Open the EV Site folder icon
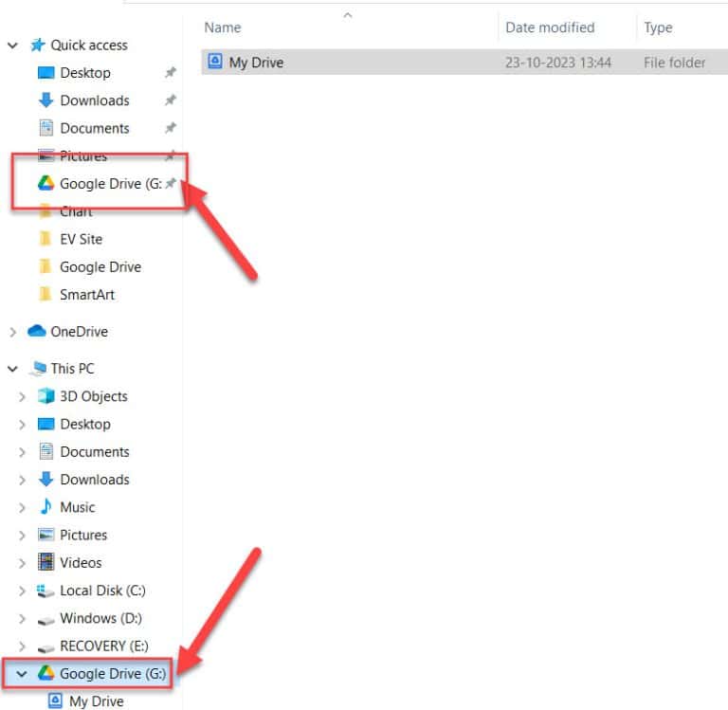The width and height of the screenshot is (728, 710). (x=45, y=239)
